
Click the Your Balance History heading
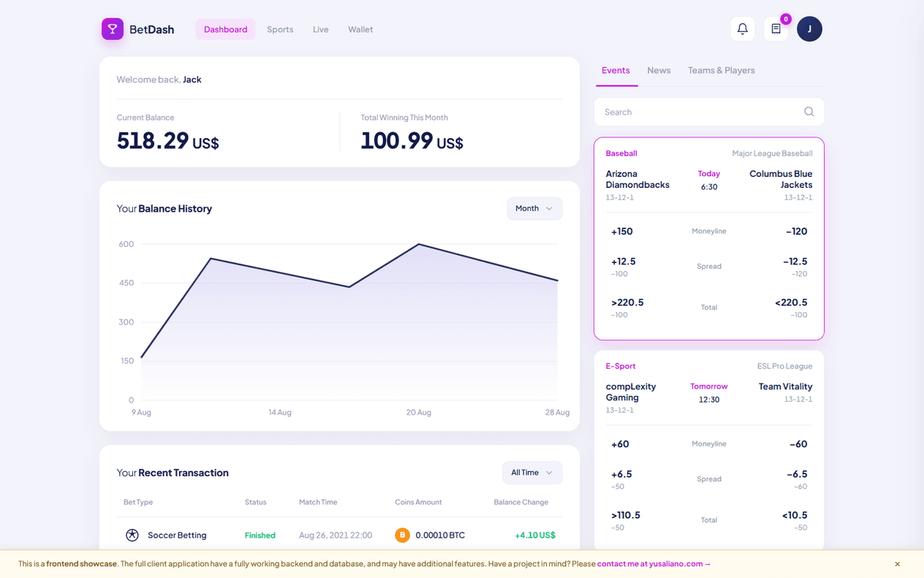[165, 209]
